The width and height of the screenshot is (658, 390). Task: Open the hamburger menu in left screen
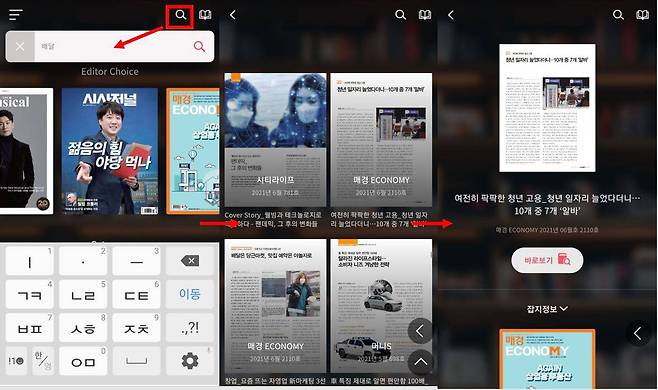(x=16, y=15)
